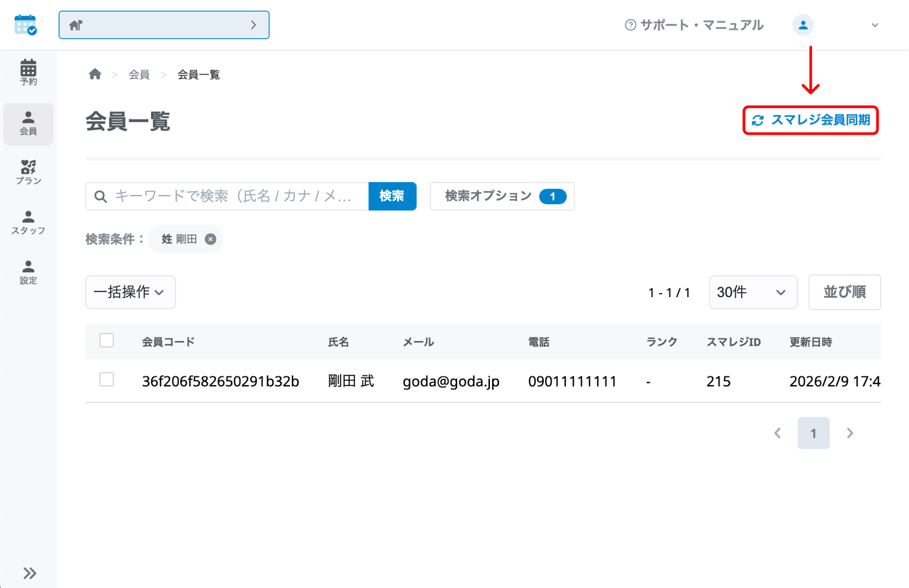Open サポート・マニュアル help link
The height and width of the screenshot is (588, 909).
[x=694, y=25]
